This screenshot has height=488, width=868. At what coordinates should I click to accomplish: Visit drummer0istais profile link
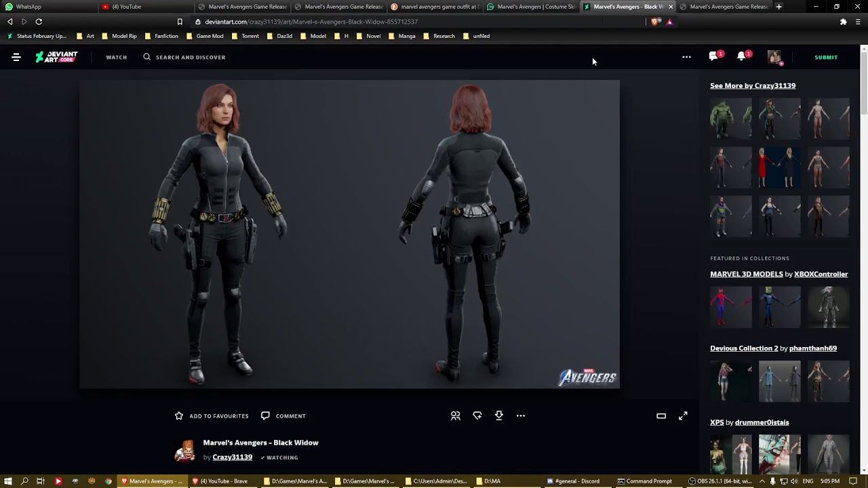click(x=762, y=422)
